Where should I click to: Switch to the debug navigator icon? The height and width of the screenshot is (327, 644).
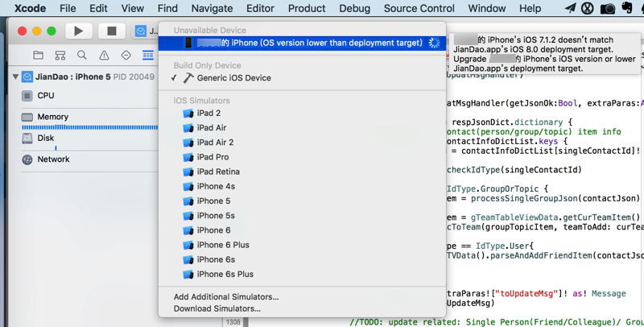pos(148,56)
